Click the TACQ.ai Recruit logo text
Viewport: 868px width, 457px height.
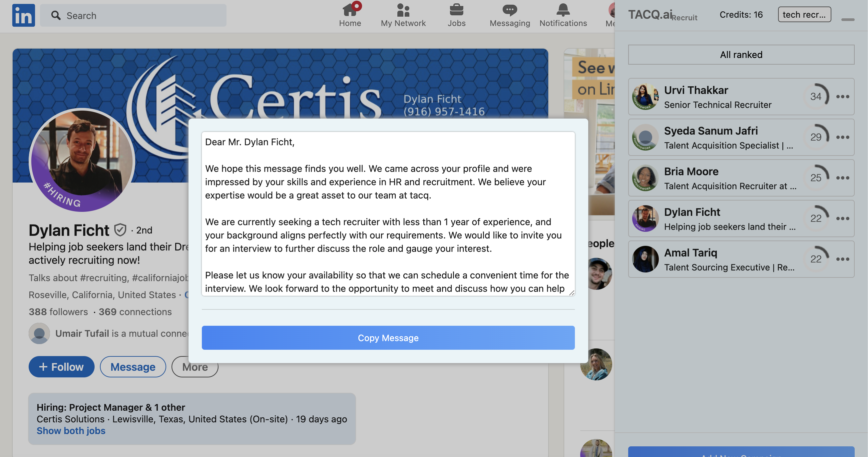[x=663, y=15]
